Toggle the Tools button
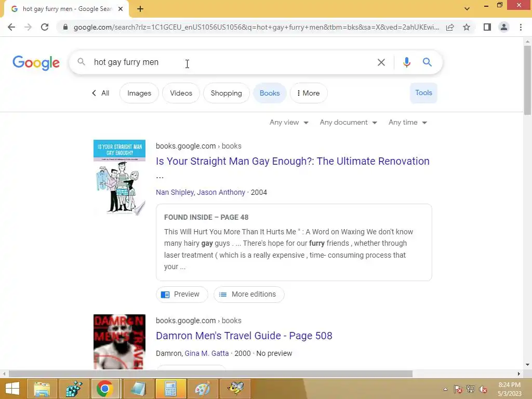 pyautogui.click(x=423, y=92)
